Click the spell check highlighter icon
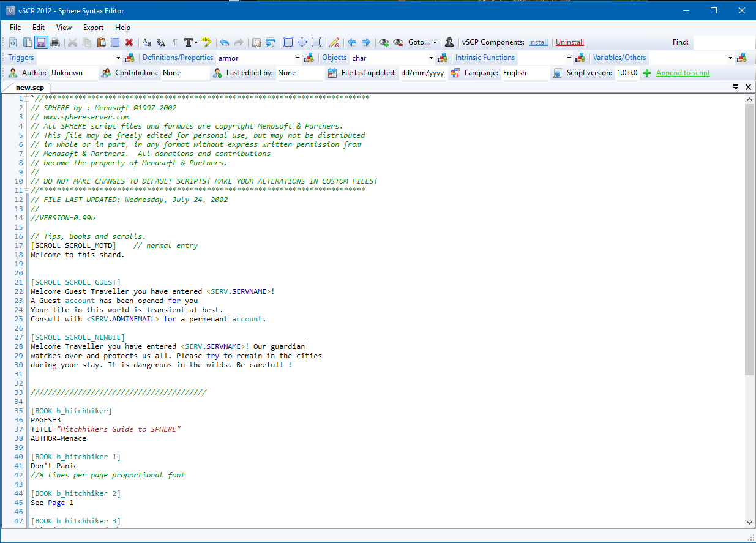Viewport: 756px width, 543px height. pos(207,42)
